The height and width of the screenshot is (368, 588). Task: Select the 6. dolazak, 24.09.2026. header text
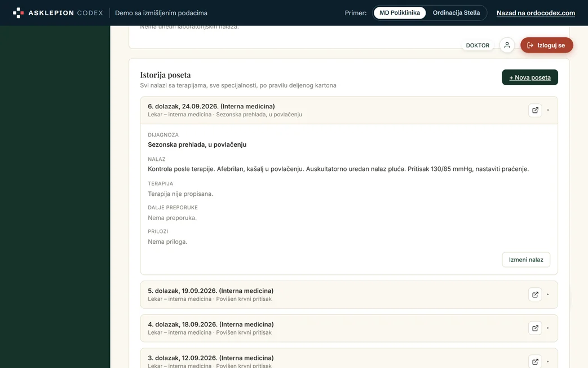coord(211,106)
